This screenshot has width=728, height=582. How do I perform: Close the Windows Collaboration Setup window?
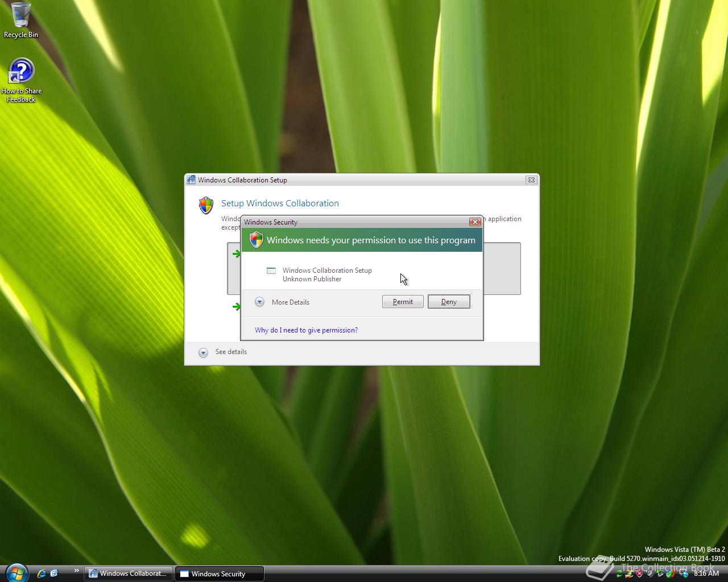(531, 180)
